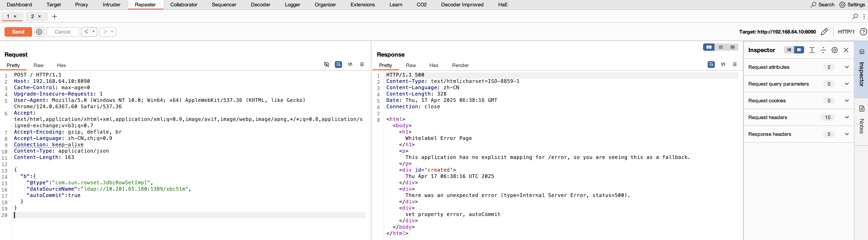The width and height of the screenshot is (868, 240).
Task: Click the help question mark icon
Action: [x=863, y=32]
